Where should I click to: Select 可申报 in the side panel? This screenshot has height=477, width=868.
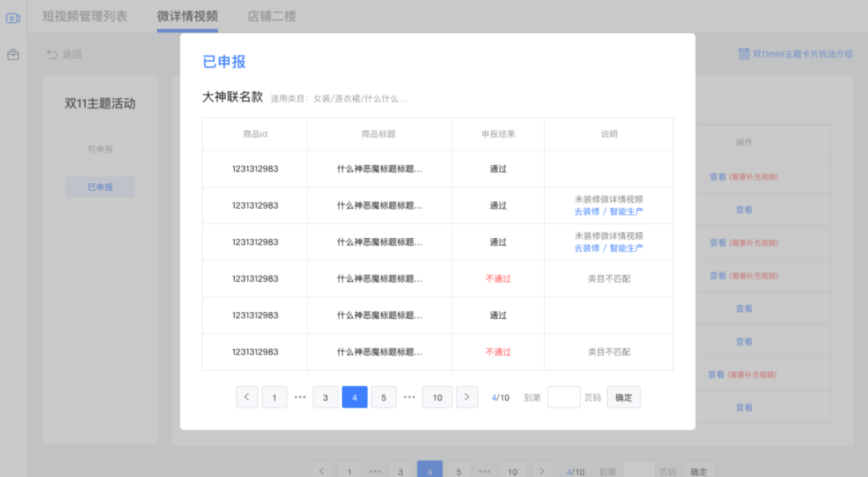point(100,149)
